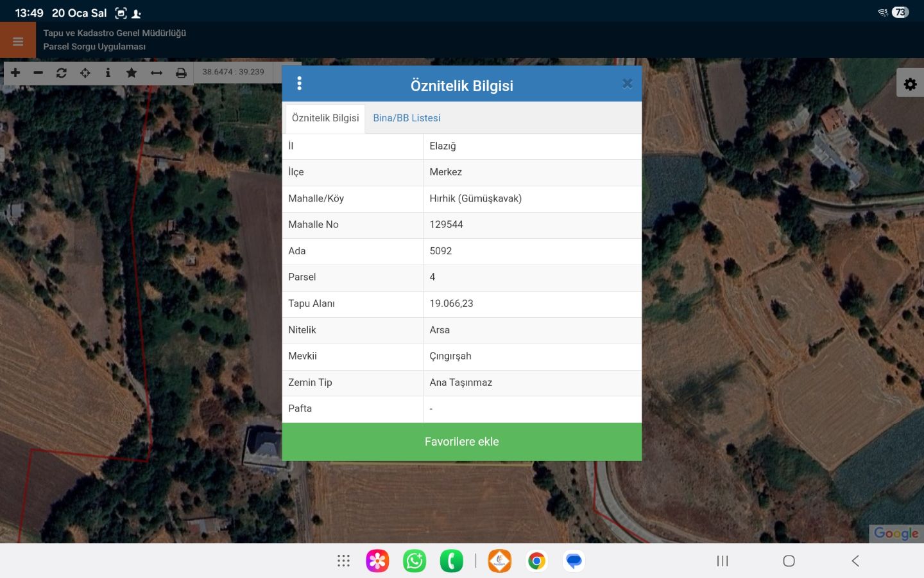Switch to Bina/BB Listesi tab
Image resolution: width=924 pixels, height=578 pixels.
[x=406, y=118]
